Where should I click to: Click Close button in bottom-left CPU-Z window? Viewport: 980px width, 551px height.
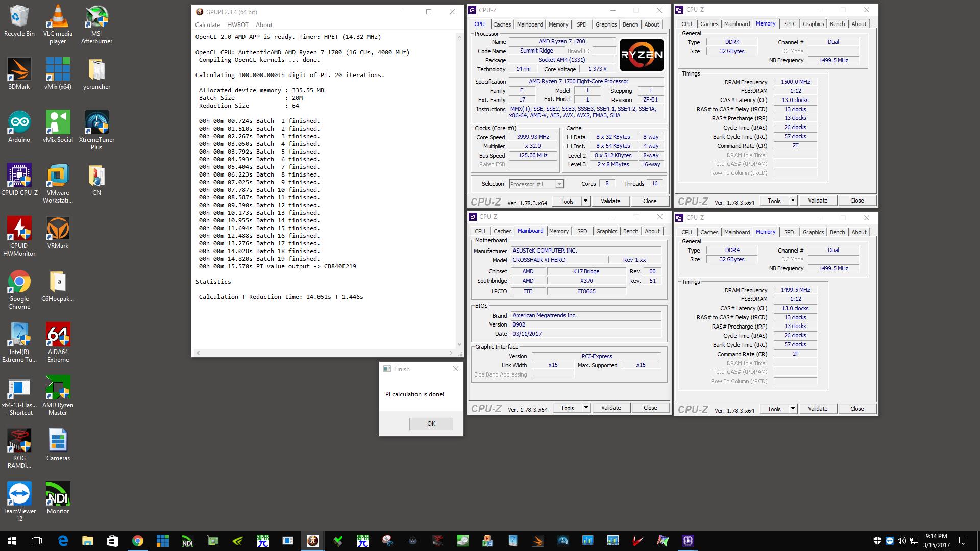[650, 408]
